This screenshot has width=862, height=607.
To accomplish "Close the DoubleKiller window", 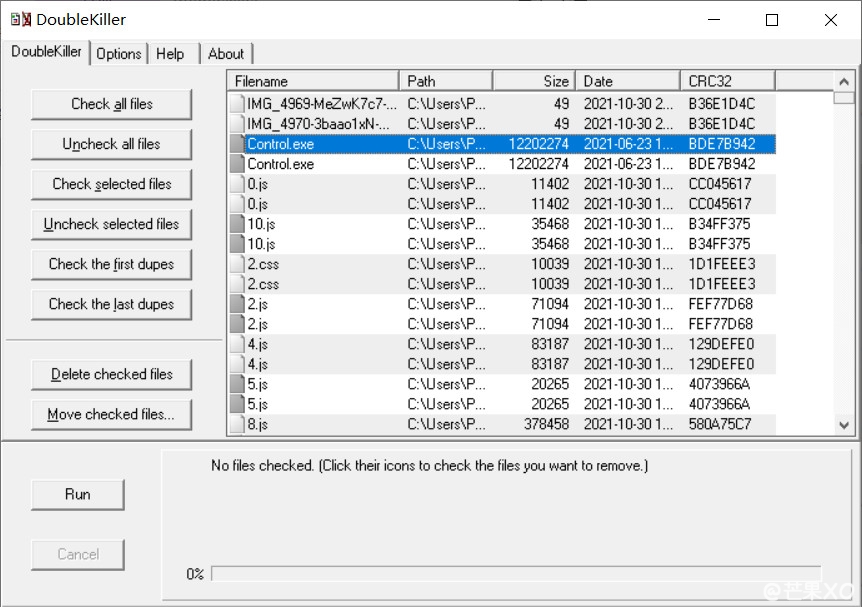I will tap(831, 20).
